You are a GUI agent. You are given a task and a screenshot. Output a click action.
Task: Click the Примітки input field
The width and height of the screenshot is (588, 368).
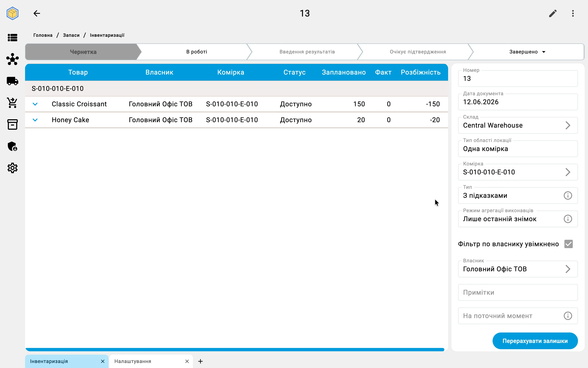518,292
